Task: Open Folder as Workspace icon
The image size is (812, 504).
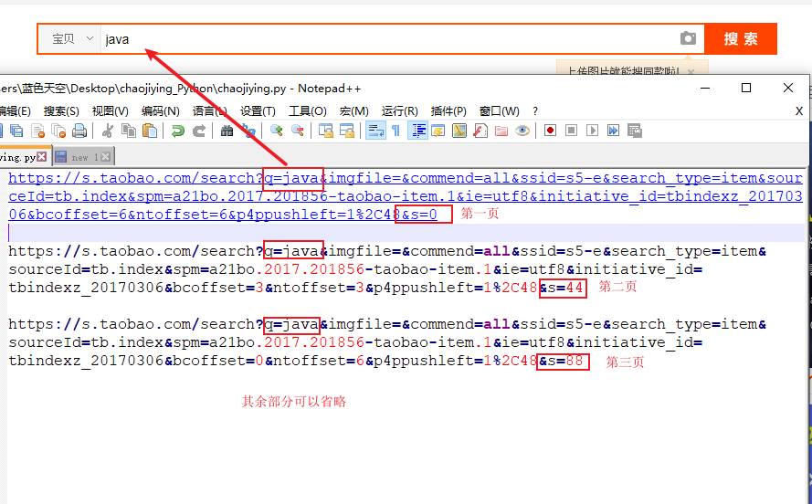Action: (x=501, y=131)
